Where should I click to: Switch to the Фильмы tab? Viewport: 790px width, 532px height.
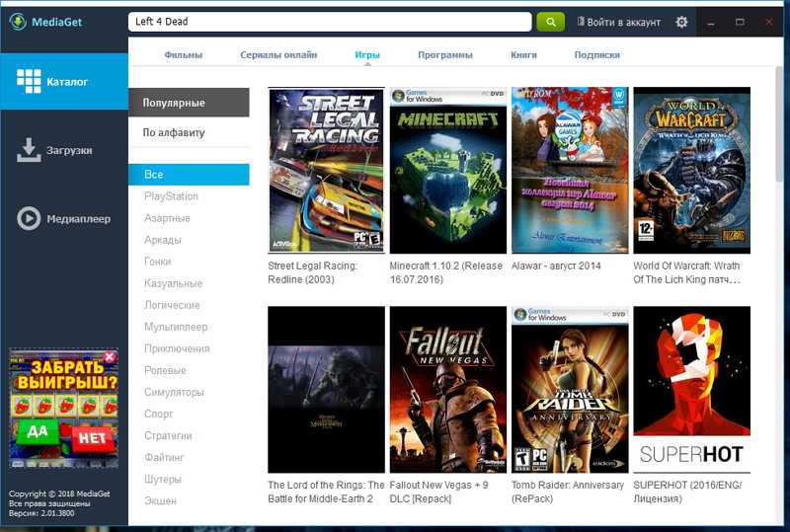coord(184,54)
